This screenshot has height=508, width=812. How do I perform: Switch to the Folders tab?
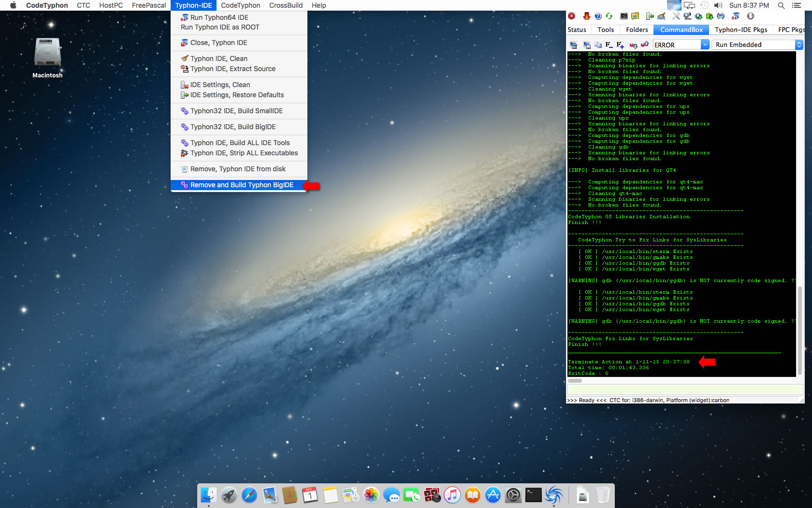tap(637, 30)
